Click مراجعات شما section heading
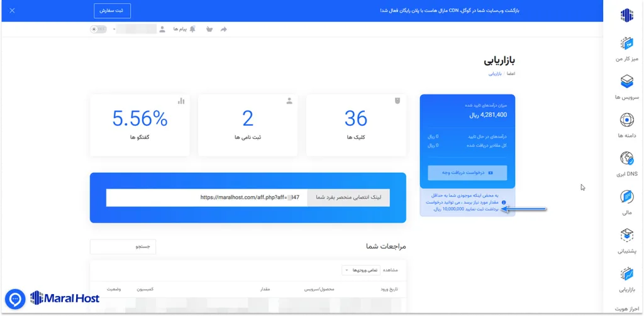 click(x=386, y=247)
